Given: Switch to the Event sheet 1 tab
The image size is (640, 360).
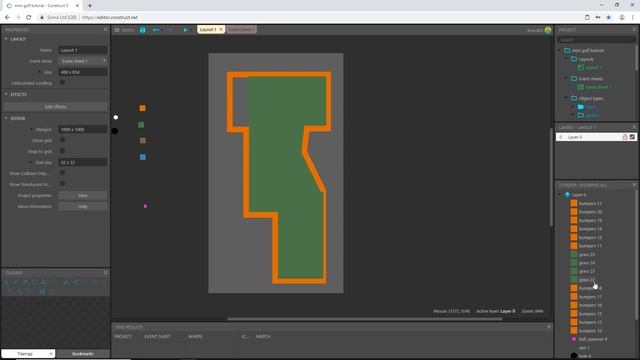Looking at the screenshot, I should (241, 29).
